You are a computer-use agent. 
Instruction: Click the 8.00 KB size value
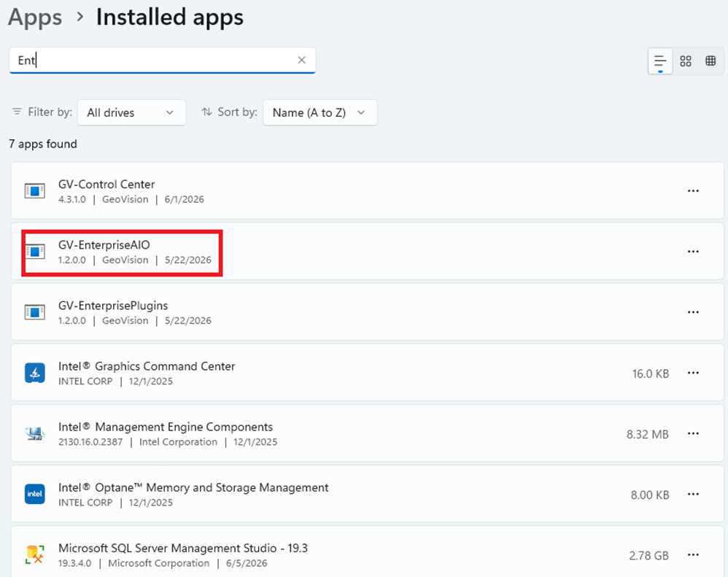(x=650, y=495)
